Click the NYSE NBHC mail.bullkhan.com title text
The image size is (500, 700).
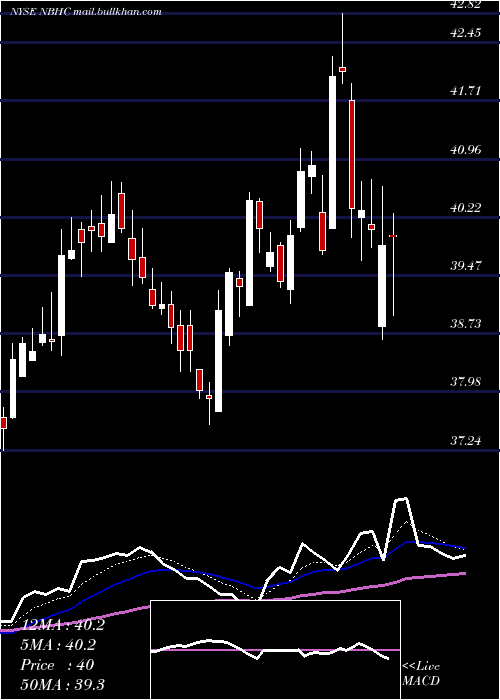coord(86,12)
